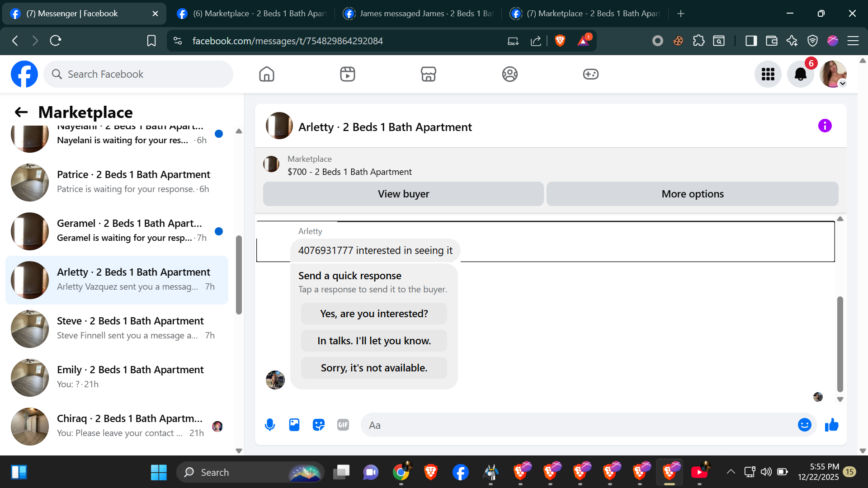868x488 pixels.
Task: Open the account dropdown on profile picture
Action: [842, 84]
